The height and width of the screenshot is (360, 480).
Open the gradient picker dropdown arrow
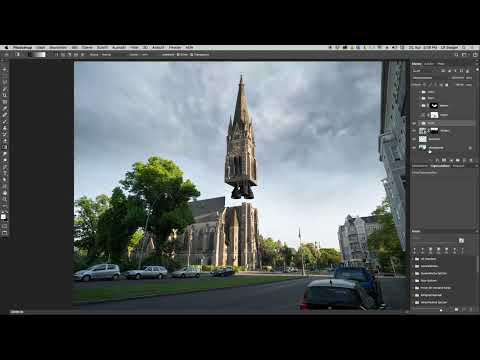coord(48,55)
